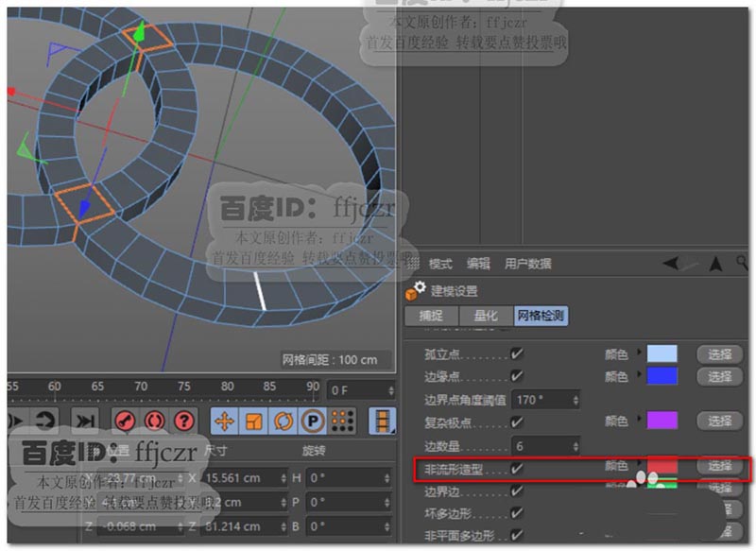Click the 建模设置 cube-and-gear icon

[415, 291]
